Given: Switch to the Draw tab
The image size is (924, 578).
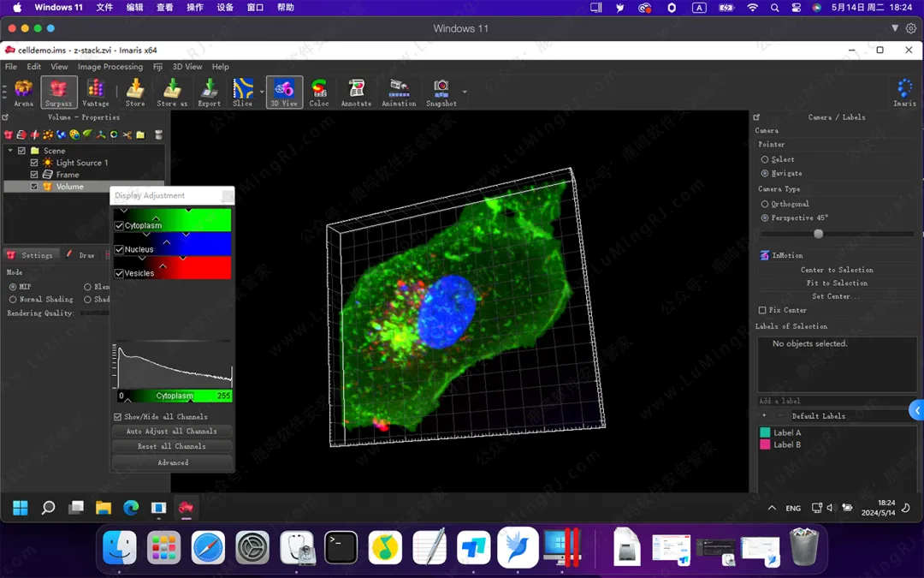Looking at the screenshot, I should pos(86,255).
